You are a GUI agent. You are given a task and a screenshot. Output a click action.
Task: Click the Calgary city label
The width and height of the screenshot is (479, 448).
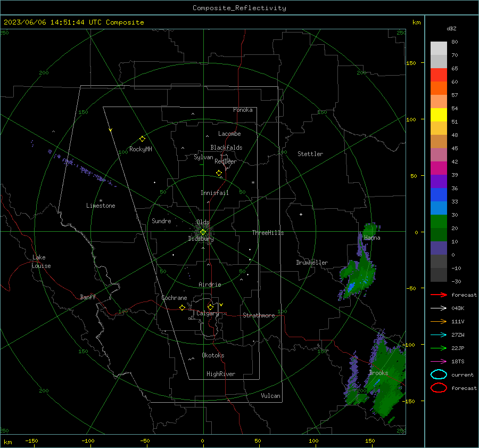pos(208,313)
